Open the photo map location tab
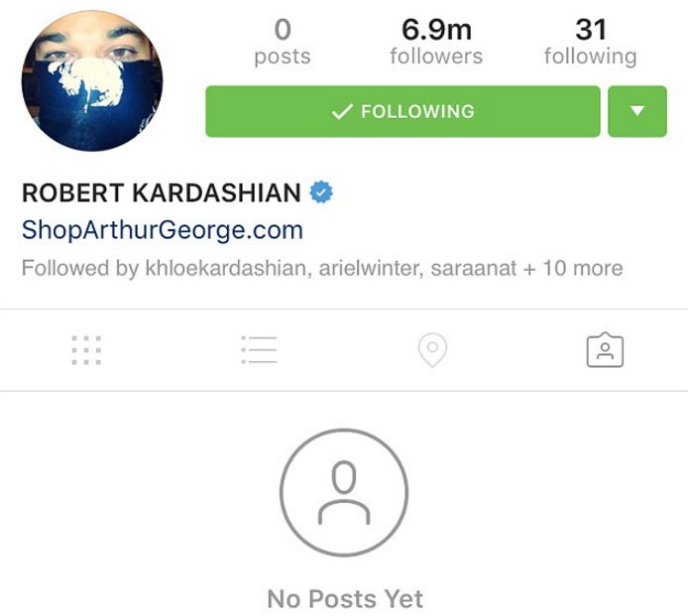Image resolution: width=688 pixels, height=616 pixels. tap(432, 350)
